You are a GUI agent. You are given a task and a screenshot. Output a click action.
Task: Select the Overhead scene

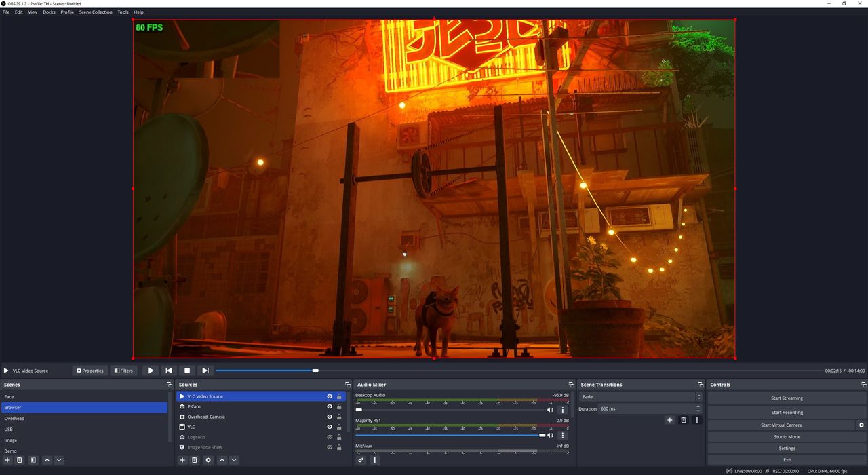coord(84,419)
